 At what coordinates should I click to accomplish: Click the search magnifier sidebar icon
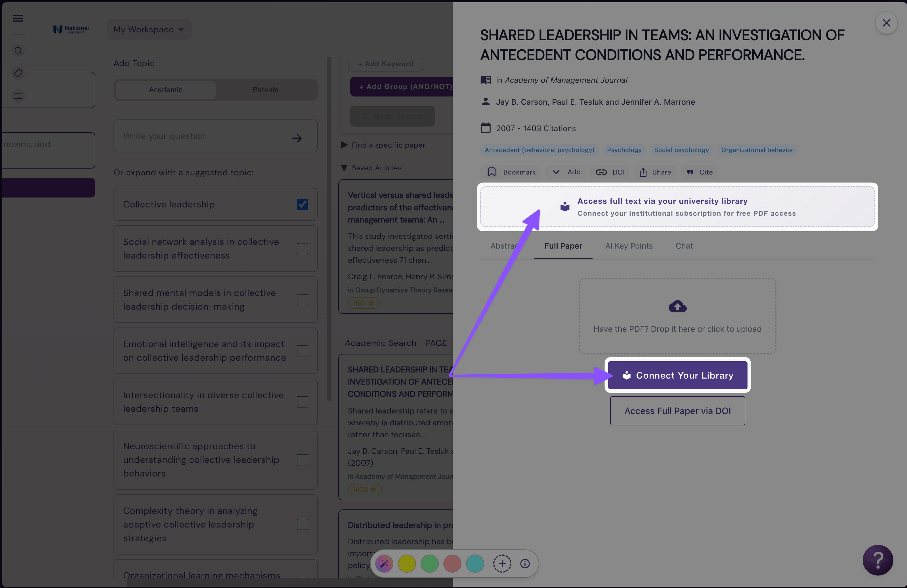point(18,51)
